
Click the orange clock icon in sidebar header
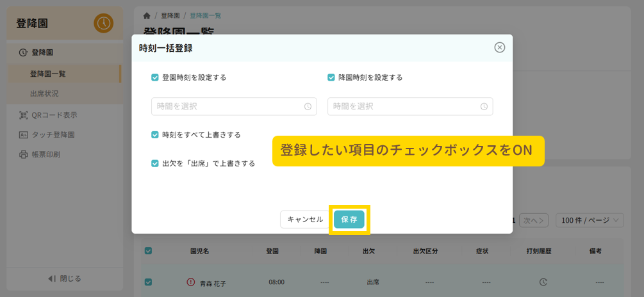point(103,24)
